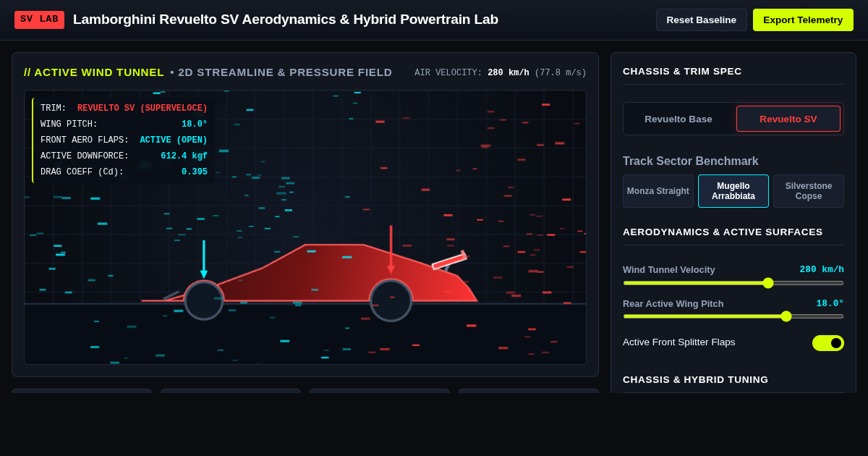Adjust the Rear Active Wing Pitch slider
The height and width of the screenshot is (456, 868).
click(733, 316)
